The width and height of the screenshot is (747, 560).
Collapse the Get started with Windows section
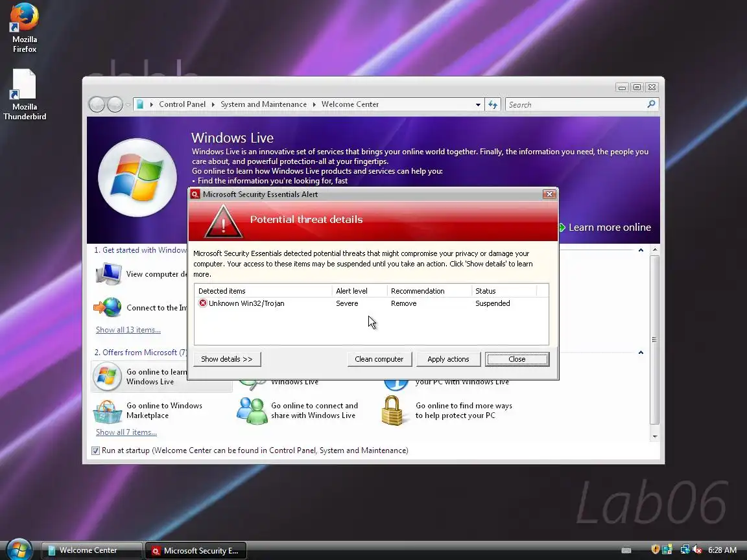coord(641,250)
